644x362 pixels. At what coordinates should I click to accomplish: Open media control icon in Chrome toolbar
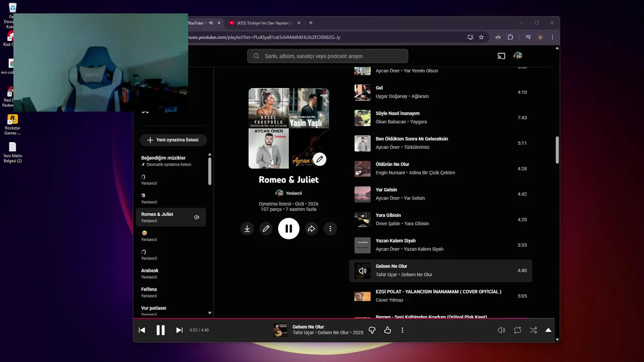click(x=528, y=37)
